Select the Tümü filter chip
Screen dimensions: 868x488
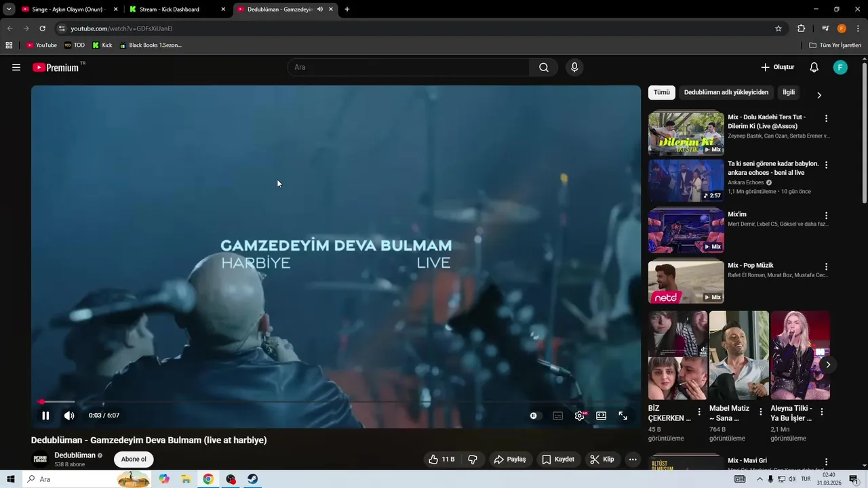click(661, 92)
